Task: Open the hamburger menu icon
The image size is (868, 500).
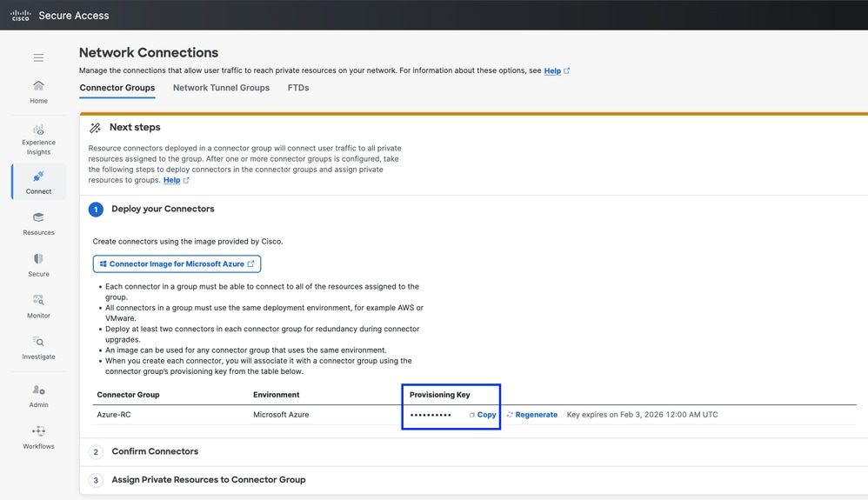Action: tap(38, 57)
